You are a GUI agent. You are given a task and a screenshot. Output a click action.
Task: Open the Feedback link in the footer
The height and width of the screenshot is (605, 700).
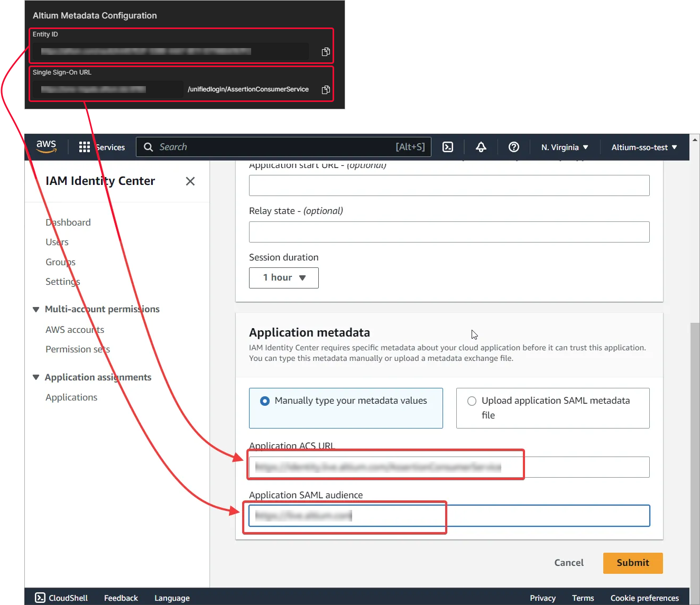pyautogui.click(x=121, y=598)
